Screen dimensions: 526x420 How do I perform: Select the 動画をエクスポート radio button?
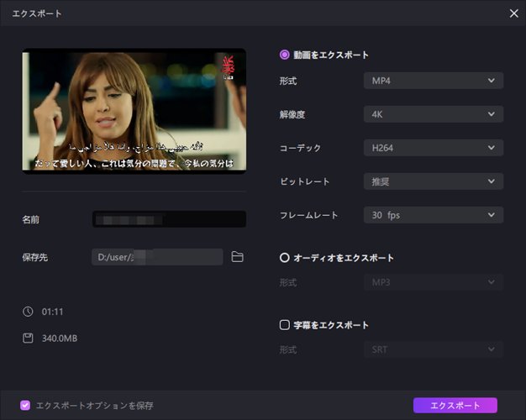click(x=285, y=55)
